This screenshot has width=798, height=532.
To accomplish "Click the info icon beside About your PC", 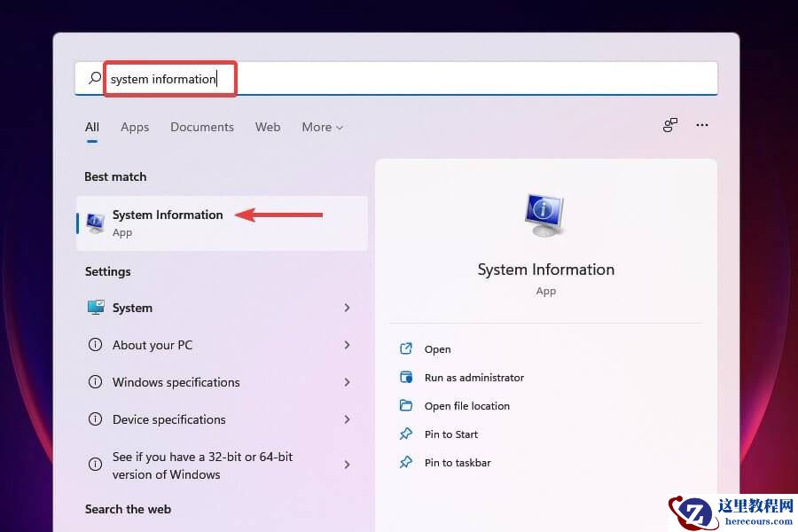I will 95,345.
